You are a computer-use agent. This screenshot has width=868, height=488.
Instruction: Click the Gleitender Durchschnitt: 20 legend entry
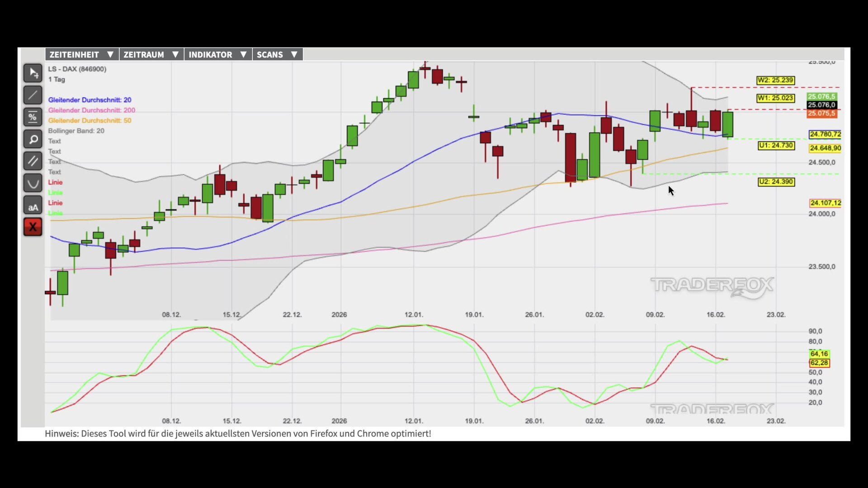(90, 100)
